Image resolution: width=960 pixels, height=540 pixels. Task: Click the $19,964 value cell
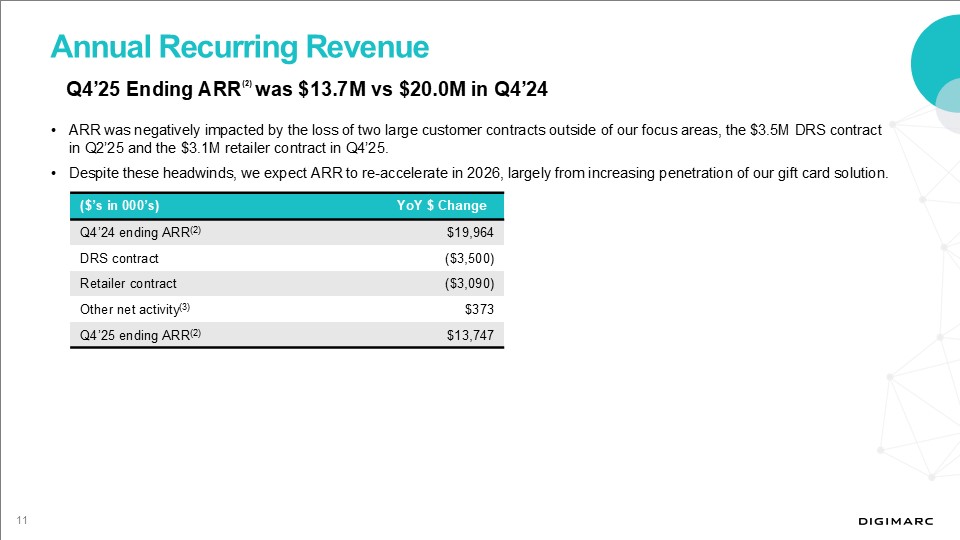click(x=469, y=232)
